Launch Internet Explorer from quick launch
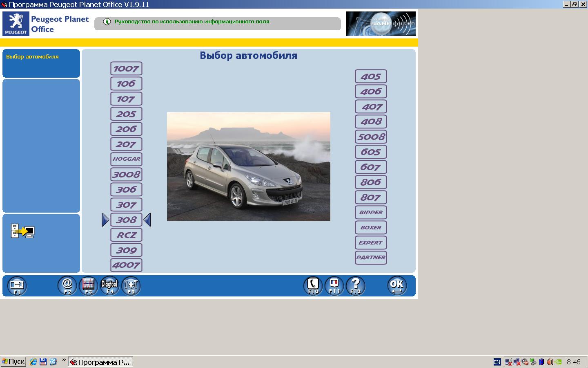 tap(33, 362)
